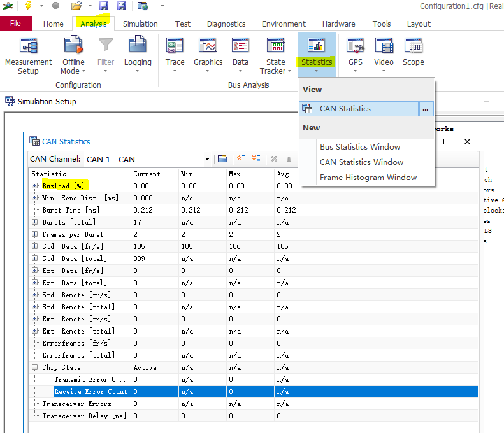The height and width of the screenshot is (436, 504).
Task: Expand the Min. Send Dist. [ms] row
Action: coord(34,198)
